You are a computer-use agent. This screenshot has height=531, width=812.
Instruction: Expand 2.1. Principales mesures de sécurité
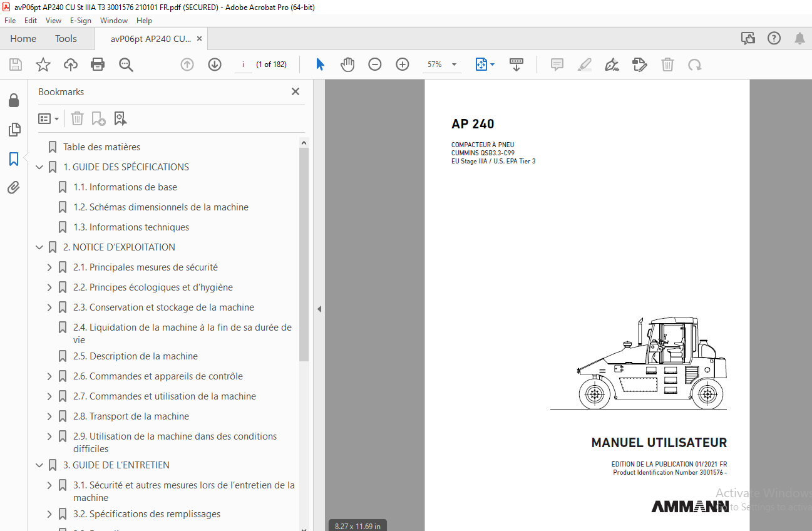(x=49, y=267)
